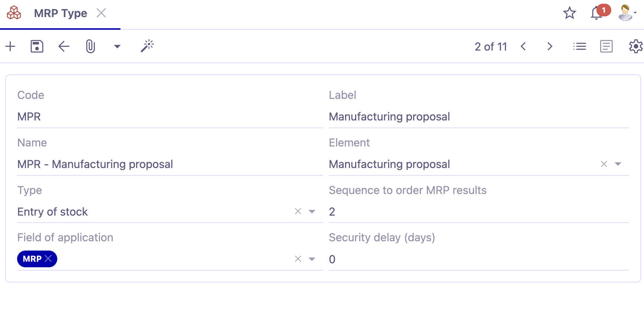Expand the Element dropdown
The height and width of the screenshot is (313, 644).
click(618, 164)
